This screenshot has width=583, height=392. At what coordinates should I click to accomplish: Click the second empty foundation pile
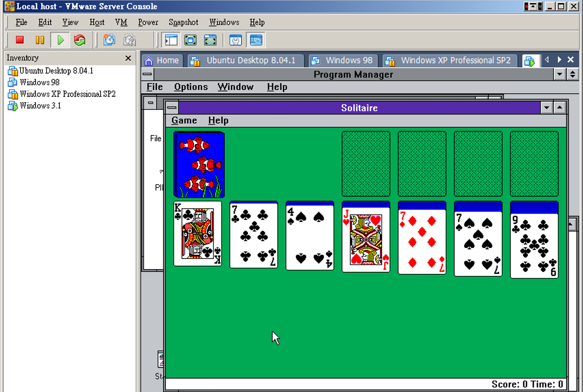[422, 164]
